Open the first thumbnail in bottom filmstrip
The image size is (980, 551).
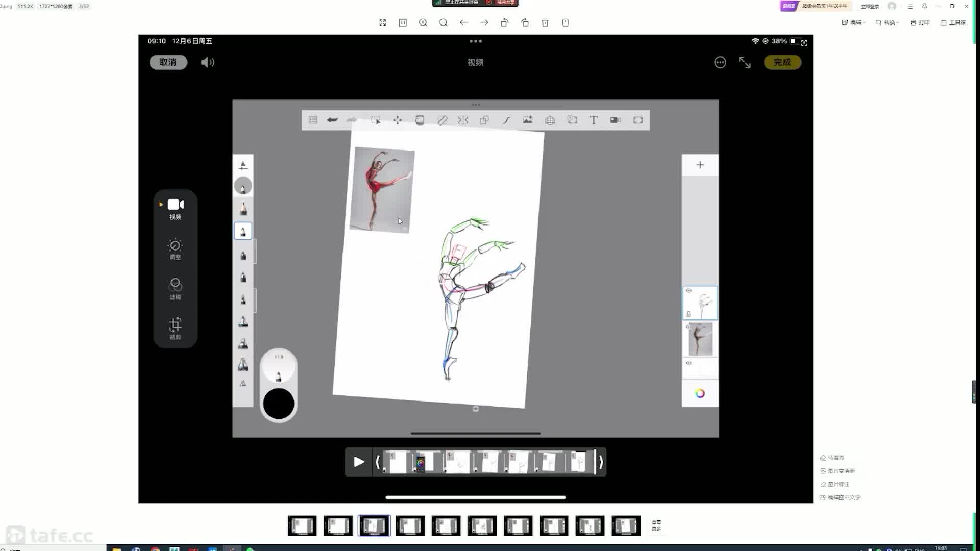click(x=302, y=525)
